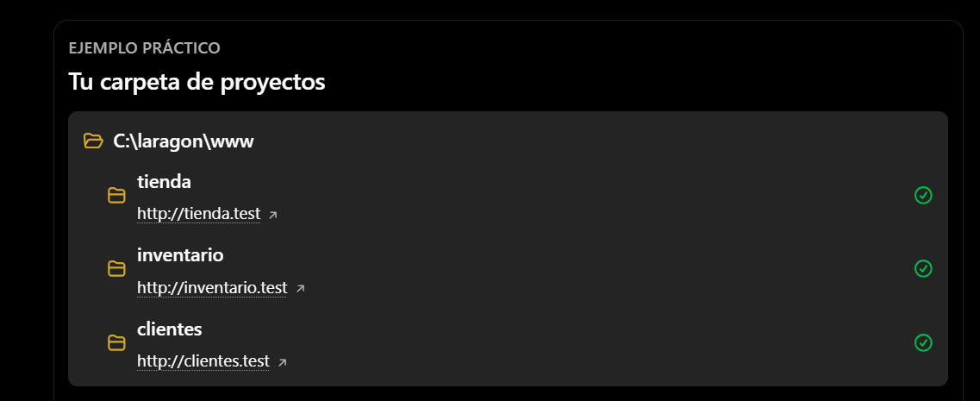Click the Tu carpeta de proyectos heading

tap(197, 82)
